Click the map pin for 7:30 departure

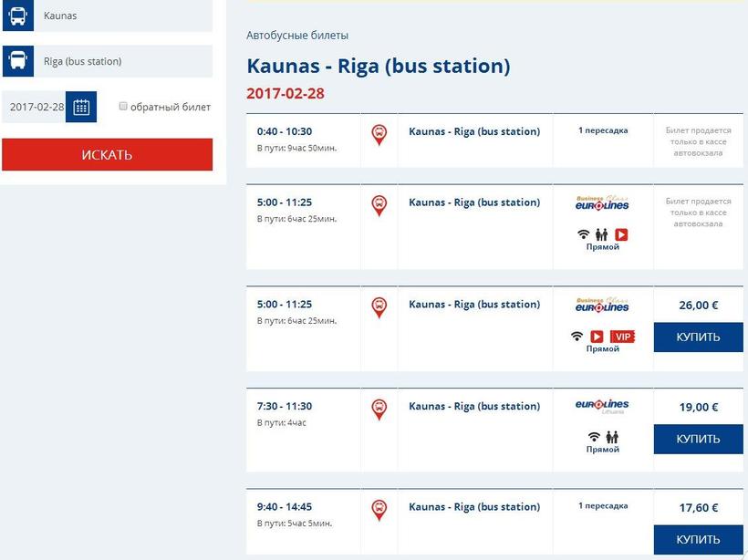coord(379,410)
